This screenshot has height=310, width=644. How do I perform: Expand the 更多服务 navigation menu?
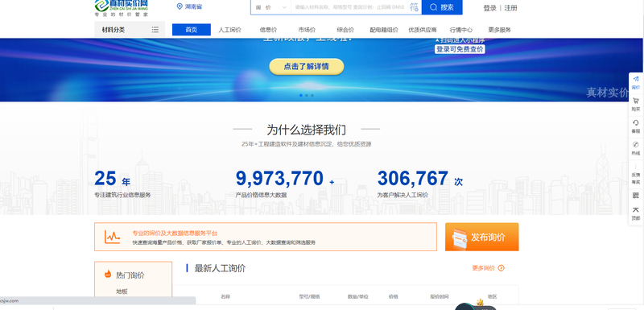pos(499,30)
